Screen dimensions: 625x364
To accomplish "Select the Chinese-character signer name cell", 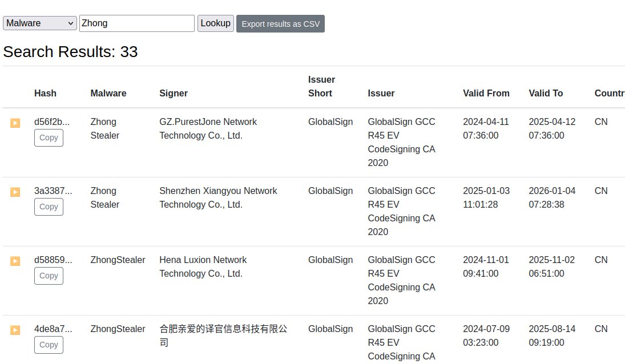I will click(x=223, y=335).
